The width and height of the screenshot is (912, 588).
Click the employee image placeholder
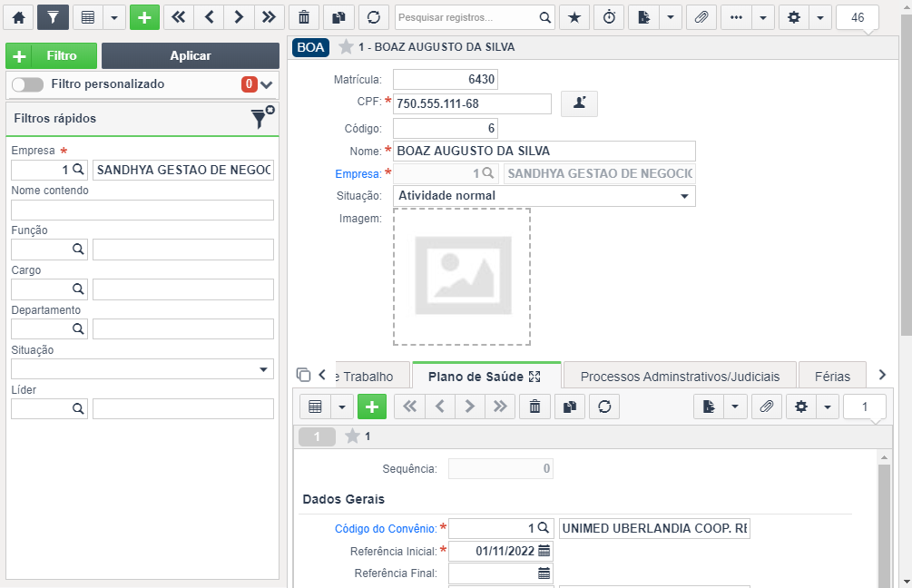click(462, 277)
